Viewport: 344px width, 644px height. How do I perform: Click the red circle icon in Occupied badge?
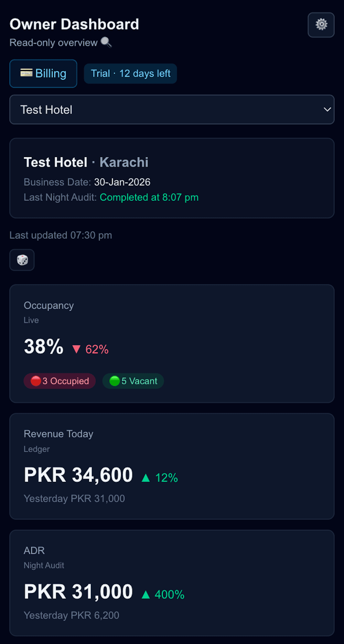(x=36, y=381)
